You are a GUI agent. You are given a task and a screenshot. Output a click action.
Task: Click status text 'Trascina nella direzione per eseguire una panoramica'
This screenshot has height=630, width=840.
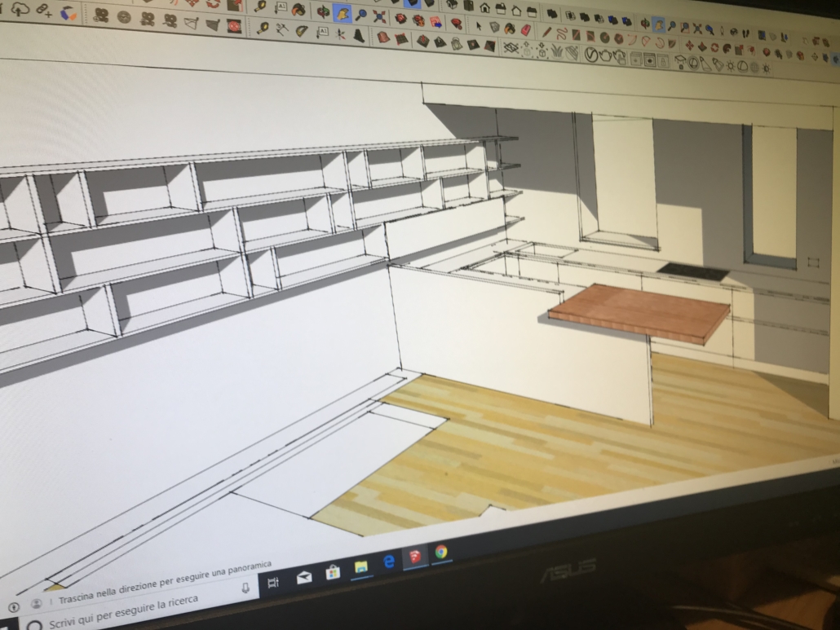click(165, 582)
